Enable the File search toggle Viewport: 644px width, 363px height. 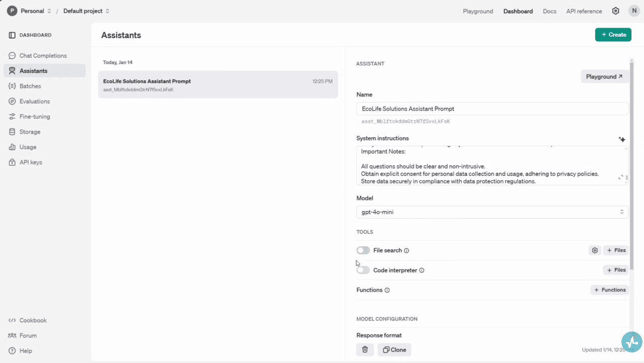(363, 250)
